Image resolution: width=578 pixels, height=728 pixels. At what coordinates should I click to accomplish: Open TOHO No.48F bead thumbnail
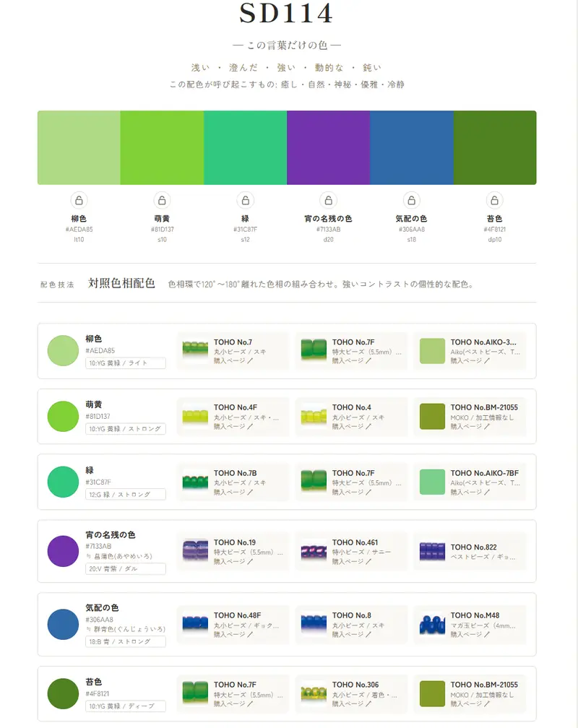click(195, 625)
